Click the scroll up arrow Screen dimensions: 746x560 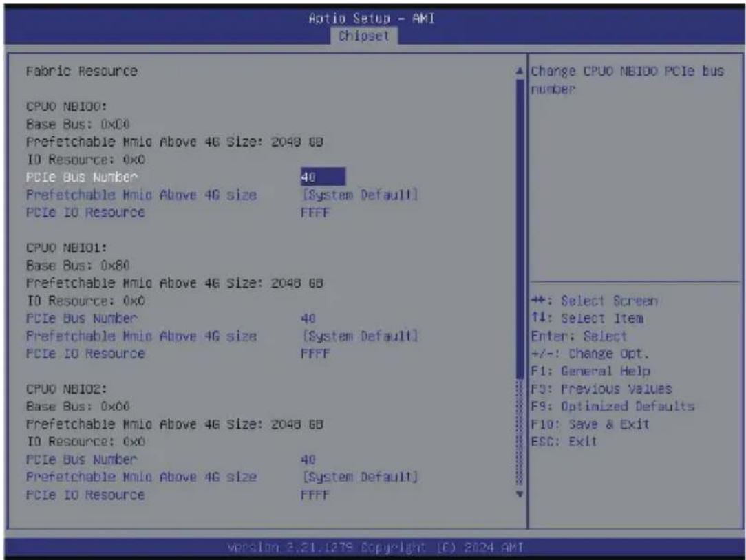click(520, 72)
